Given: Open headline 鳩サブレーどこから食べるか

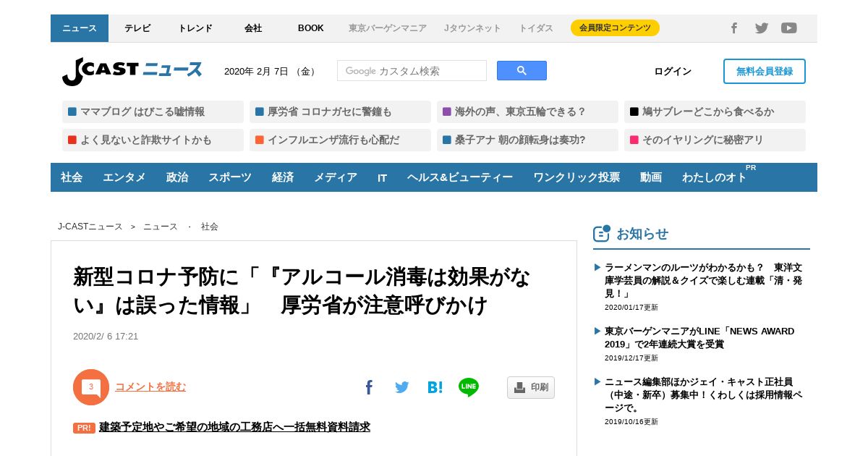Looking at the screenshot, I should click(715, 111).
